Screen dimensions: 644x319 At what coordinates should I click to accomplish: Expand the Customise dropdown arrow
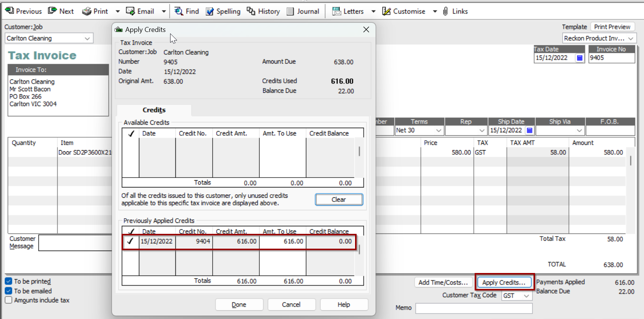(435, 11)
